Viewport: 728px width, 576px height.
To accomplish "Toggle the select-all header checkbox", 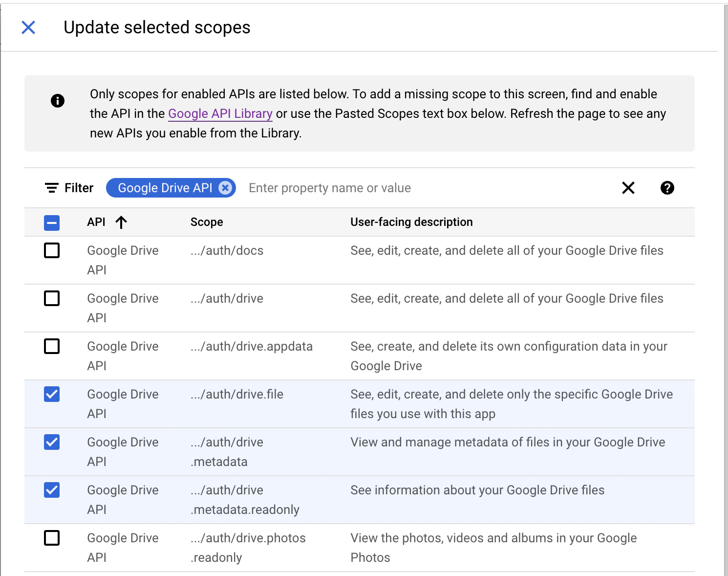I will point(52,223).
